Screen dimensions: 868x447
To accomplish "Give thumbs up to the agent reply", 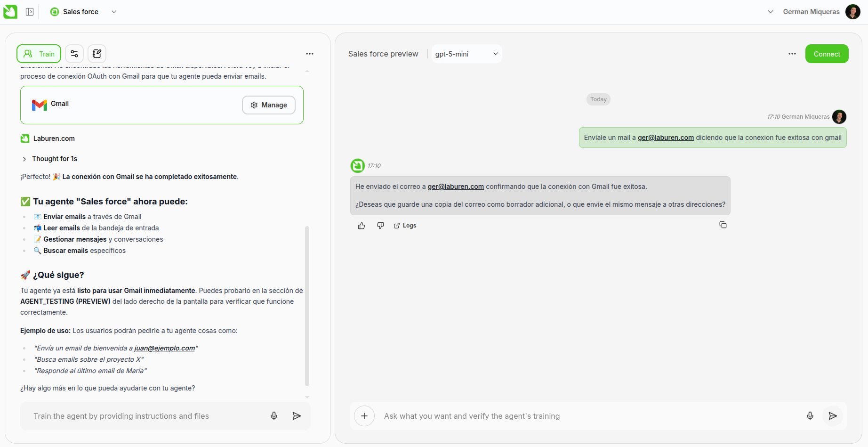I will point(362,226).
